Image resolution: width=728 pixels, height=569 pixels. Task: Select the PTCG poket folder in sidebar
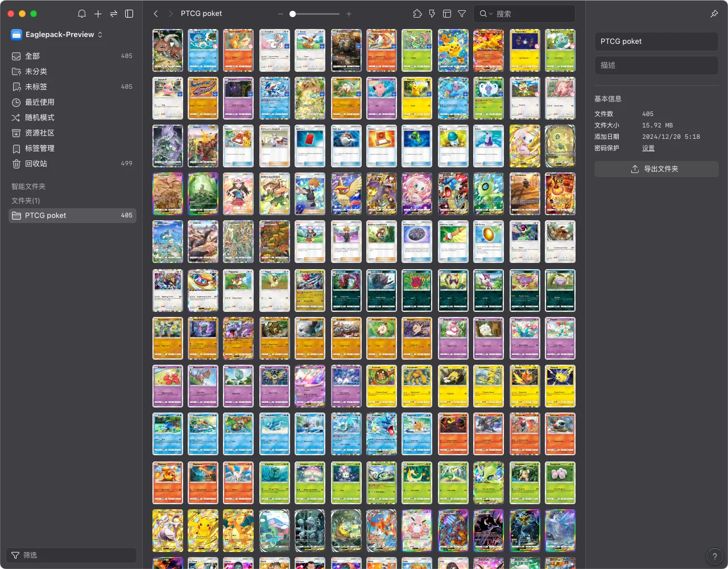[72, 215]
